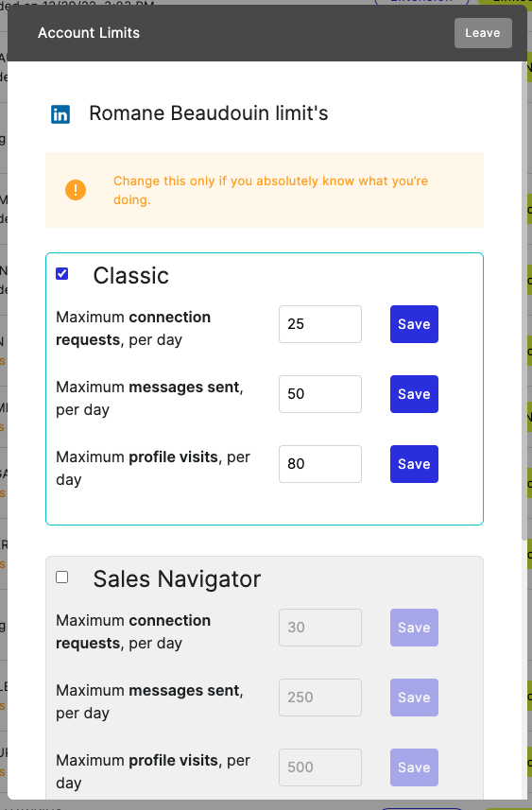Click the Romane Beaudouin limit's heading

(209, 113)
